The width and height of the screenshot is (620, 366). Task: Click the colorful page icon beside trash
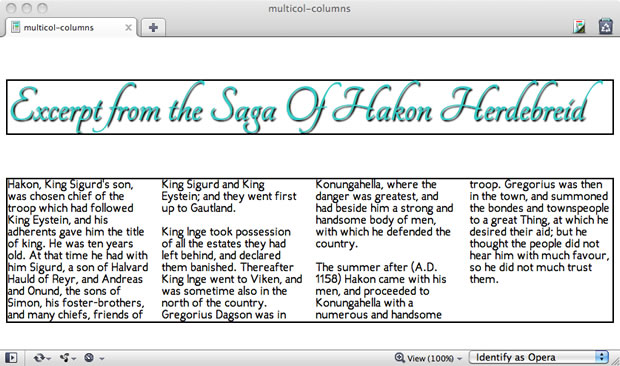(x=579, y=27)
